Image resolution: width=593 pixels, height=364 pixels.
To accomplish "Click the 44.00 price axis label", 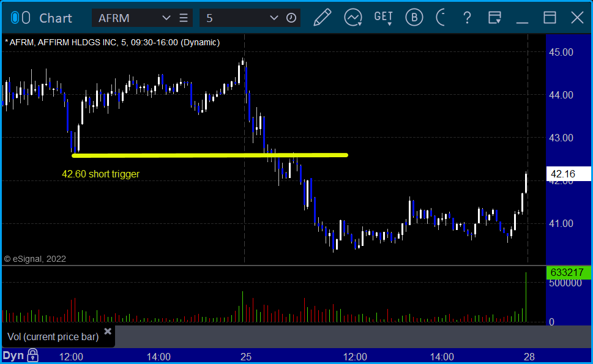I will [x=561, y=95].
